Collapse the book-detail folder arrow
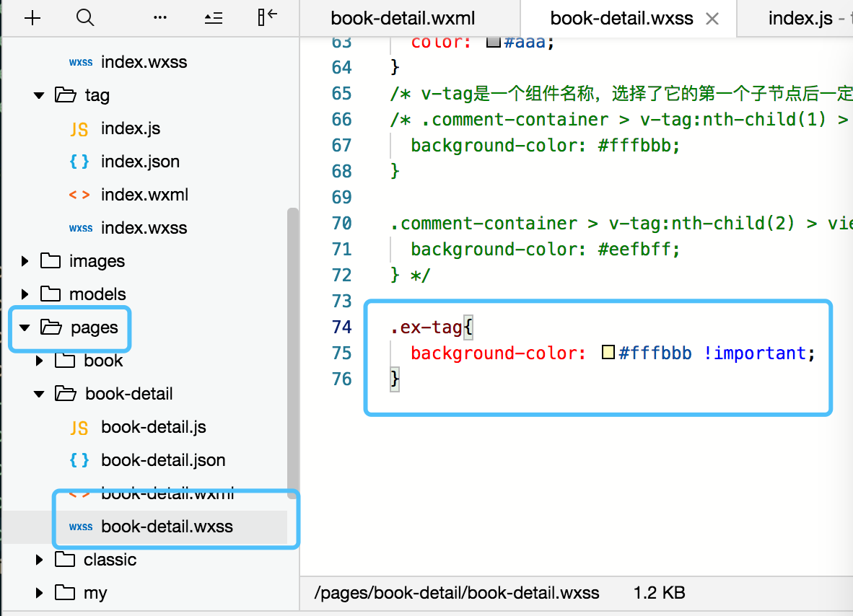This screenshot has height=616, width=853. tap(39, 394)
